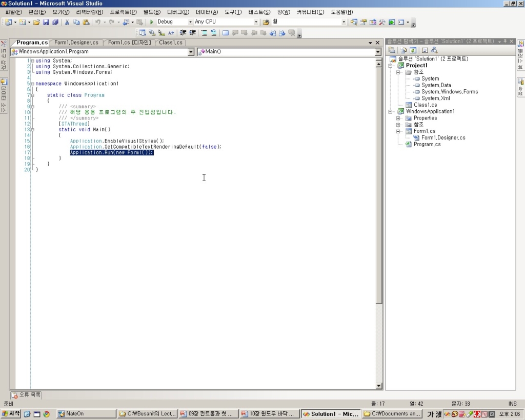Image resolution: width=525 pixels, height=420 pixels.
Task: Click the Navigate Backward icon
Action: coord(126,22)
